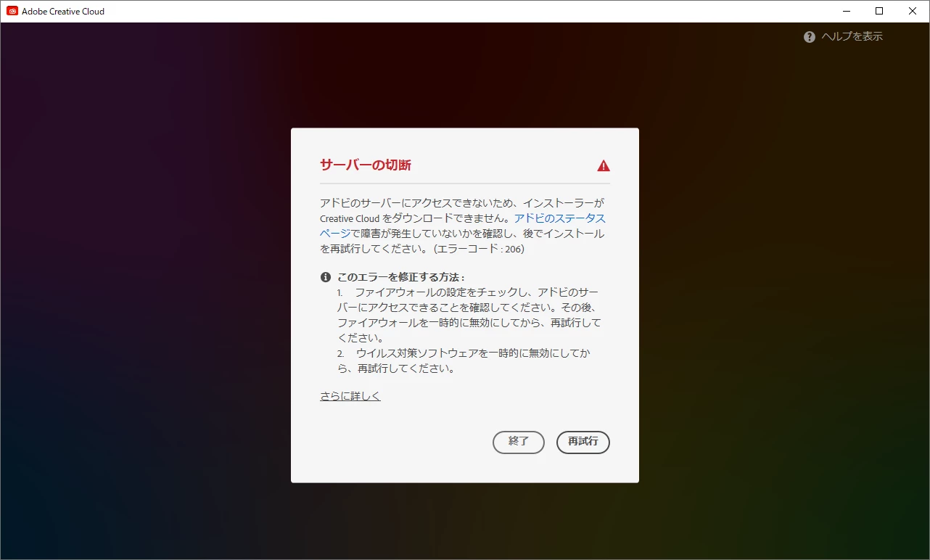Viewport: 930px width, 560px height.
Task: Maximize the Adobe Creative Cloud window
Action: [x=879, y=11]
